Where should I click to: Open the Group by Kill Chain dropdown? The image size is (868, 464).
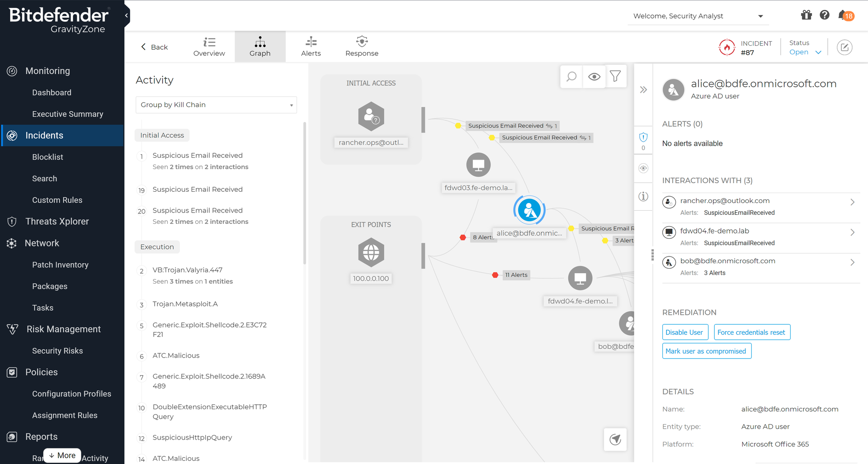pyautogui.click(x=216, y=105)
